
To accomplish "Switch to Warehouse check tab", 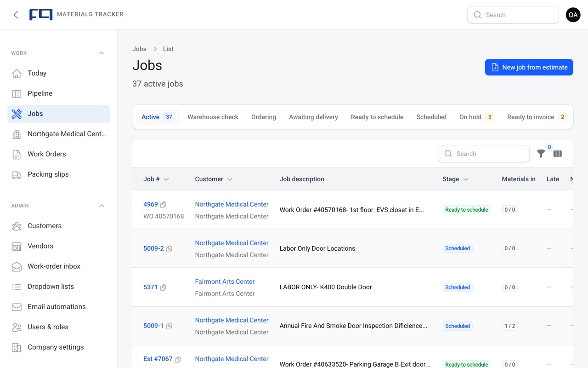I will coord(213,117).
